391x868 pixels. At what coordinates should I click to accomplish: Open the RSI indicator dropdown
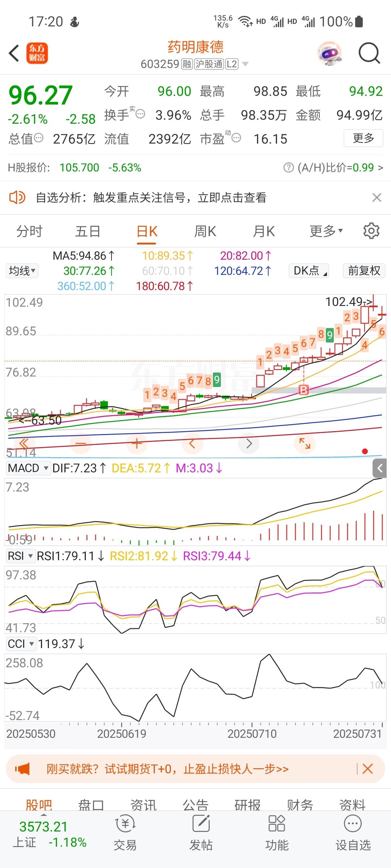click(x=20, y=556)
